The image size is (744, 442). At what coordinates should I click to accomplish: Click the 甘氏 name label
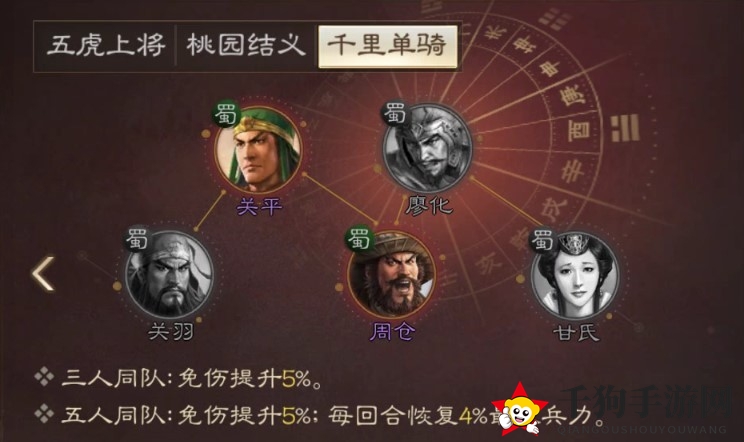coord(576,332)
